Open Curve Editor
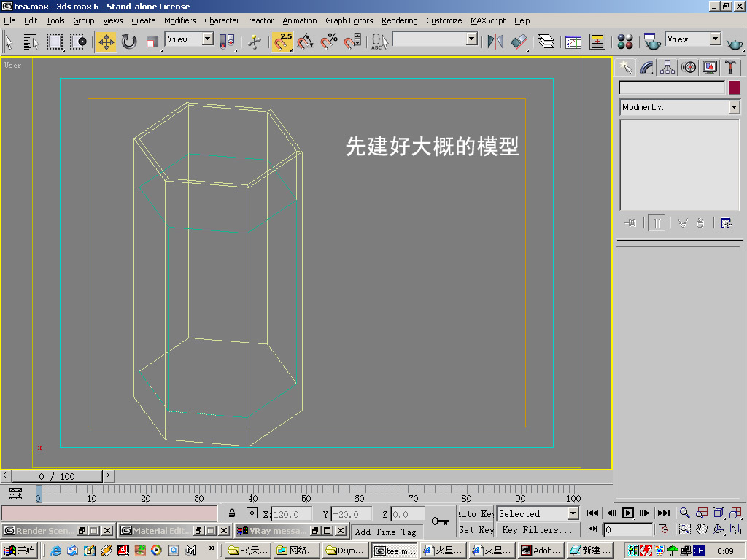 [573, 42]
